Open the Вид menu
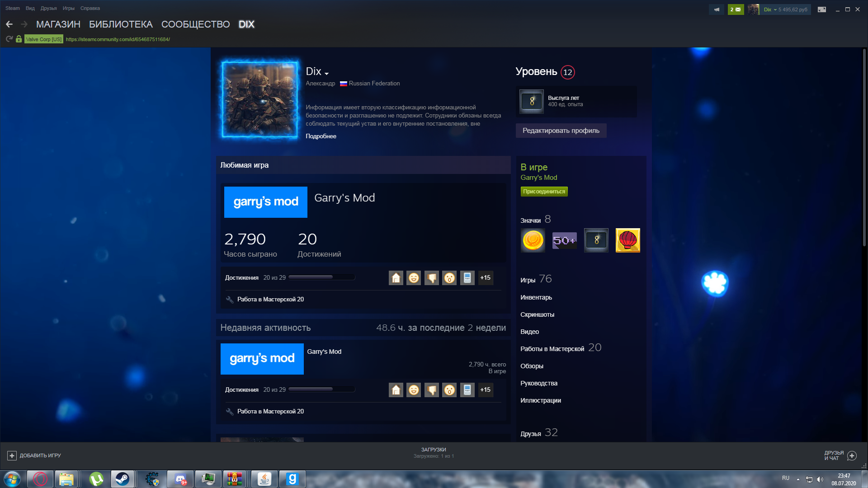 (30, 8)
